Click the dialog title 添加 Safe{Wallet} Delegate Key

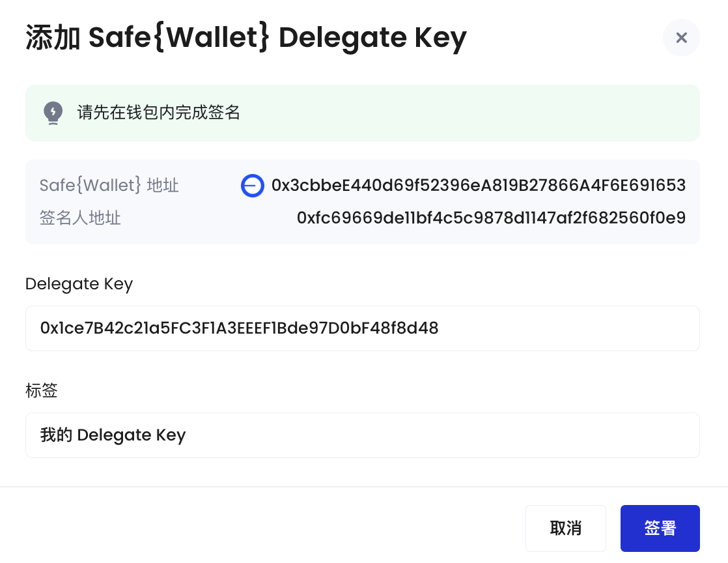[x=246, y=38]
